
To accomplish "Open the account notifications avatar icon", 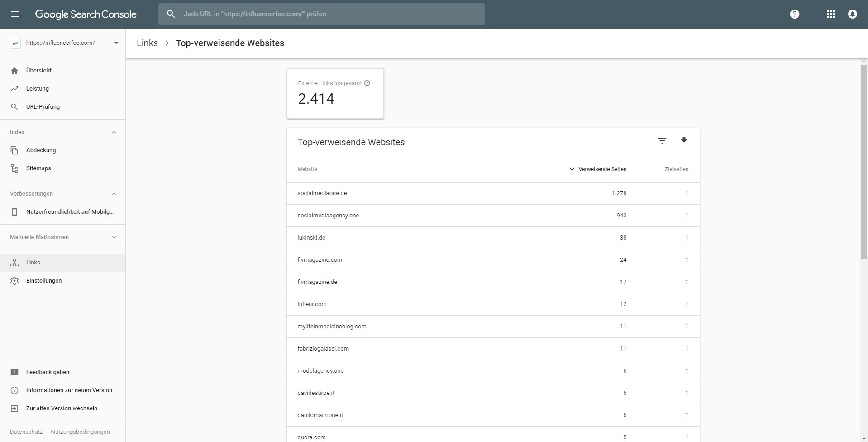I will pos(852,14).
